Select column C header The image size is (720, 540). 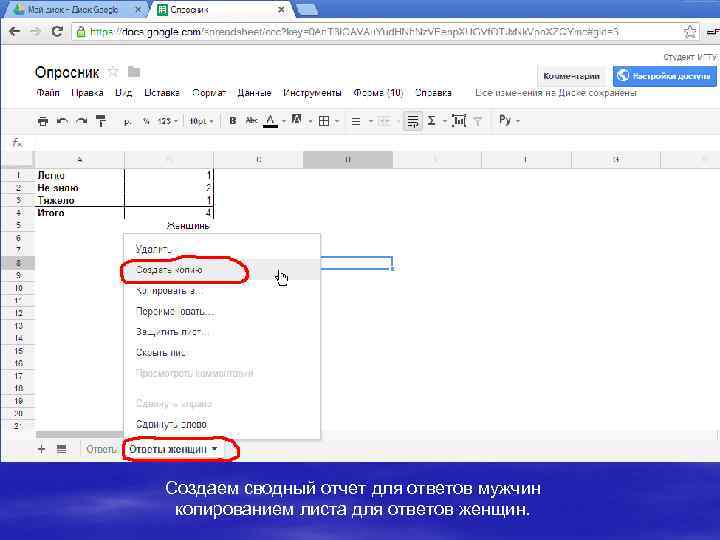pyautogui.click(x=259, y=159)
